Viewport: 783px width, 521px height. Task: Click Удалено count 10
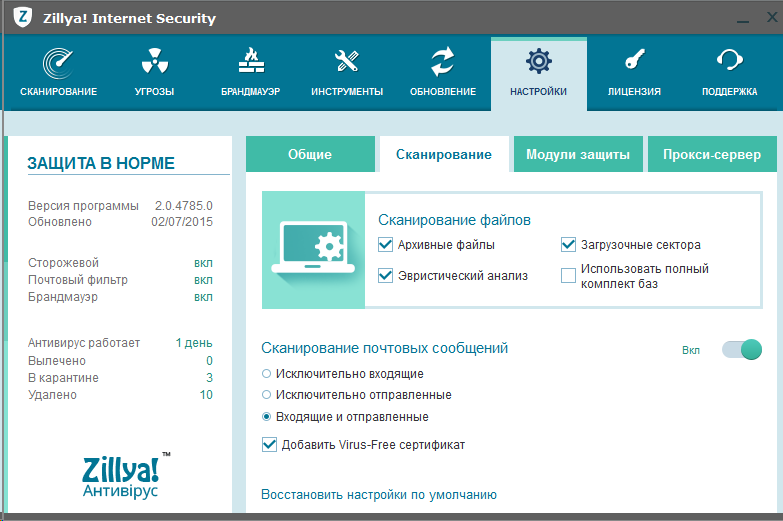206,395
